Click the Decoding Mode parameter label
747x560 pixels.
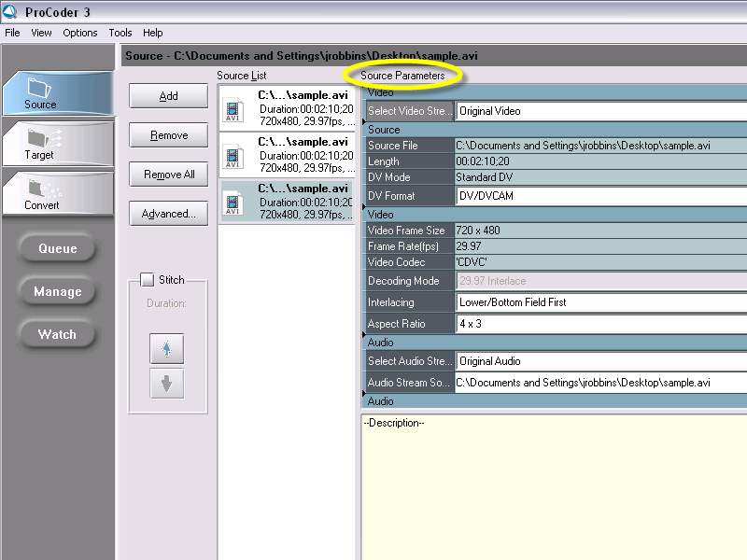409,281
